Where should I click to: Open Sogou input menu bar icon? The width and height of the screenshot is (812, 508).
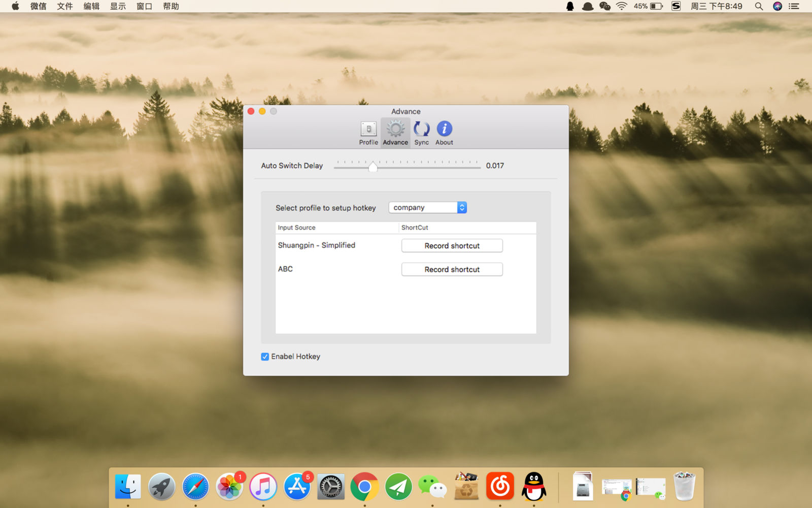coord(676,6)
